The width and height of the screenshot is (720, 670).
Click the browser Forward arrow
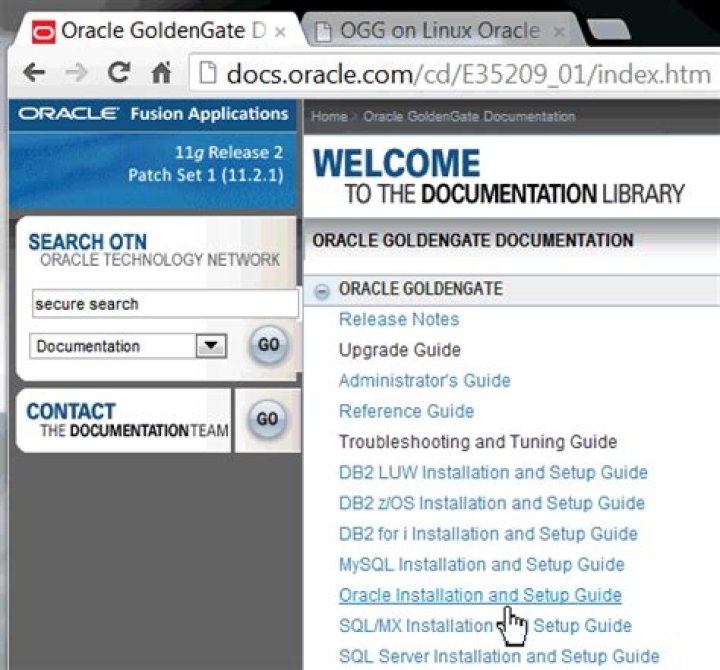point(76,73)
